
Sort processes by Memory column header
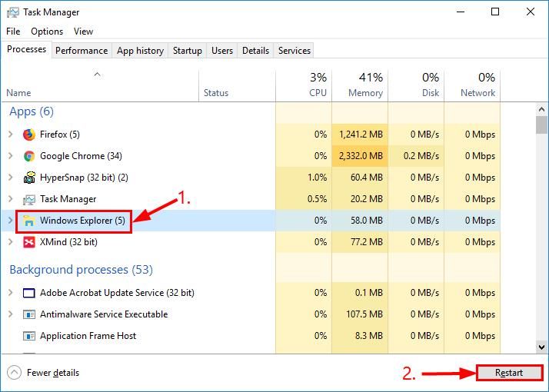pos(364,85)
